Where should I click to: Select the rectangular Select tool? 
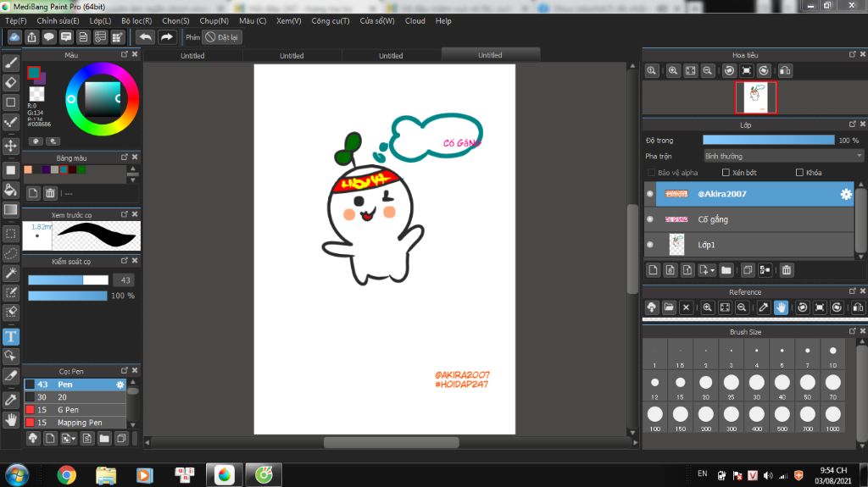coord(10,234)
